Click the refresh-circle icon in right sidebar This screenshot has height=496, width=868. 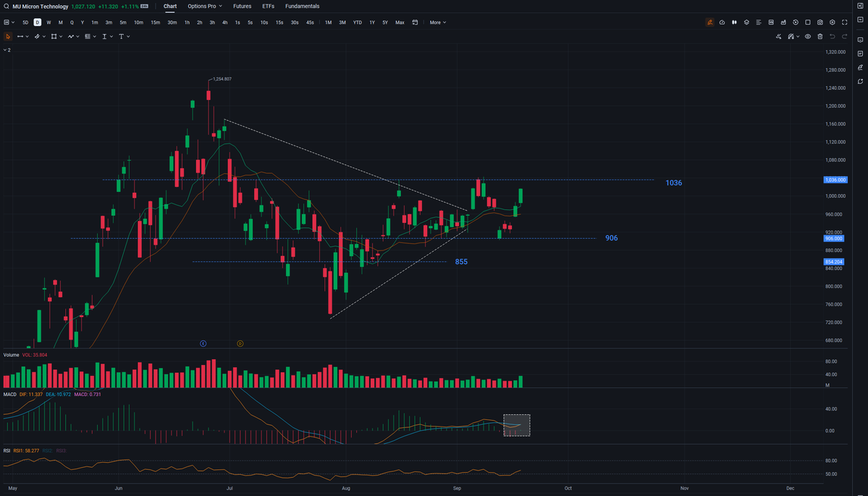pos(860,81)
